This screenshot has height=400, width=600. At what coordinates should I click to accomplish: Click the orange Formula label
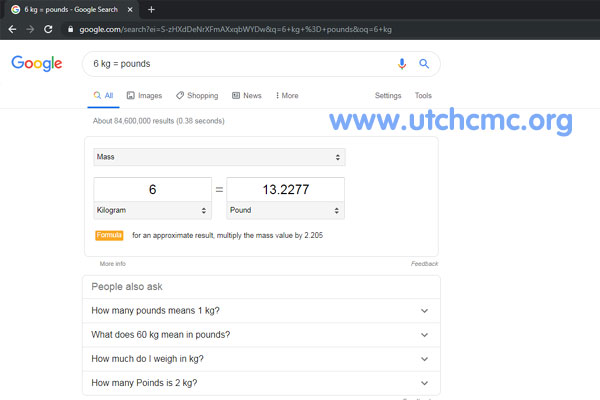coord(109,235)
